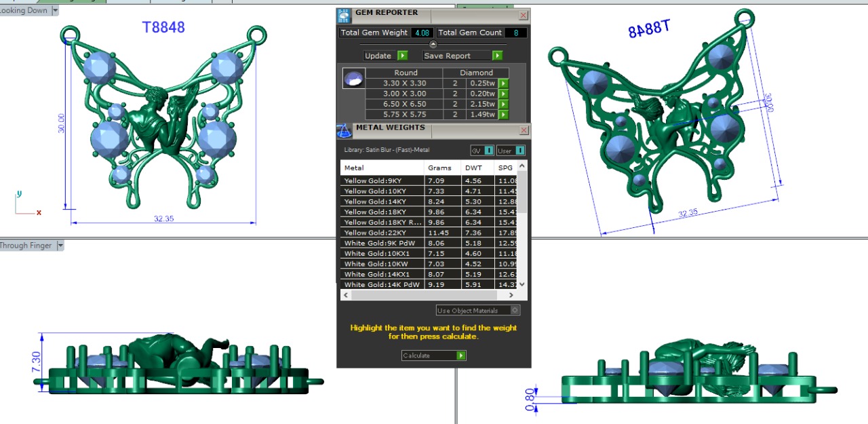Toggle the GV library switch
This screenshot has height=424, width=868.
pyautogui.click(x=488, y=151)
